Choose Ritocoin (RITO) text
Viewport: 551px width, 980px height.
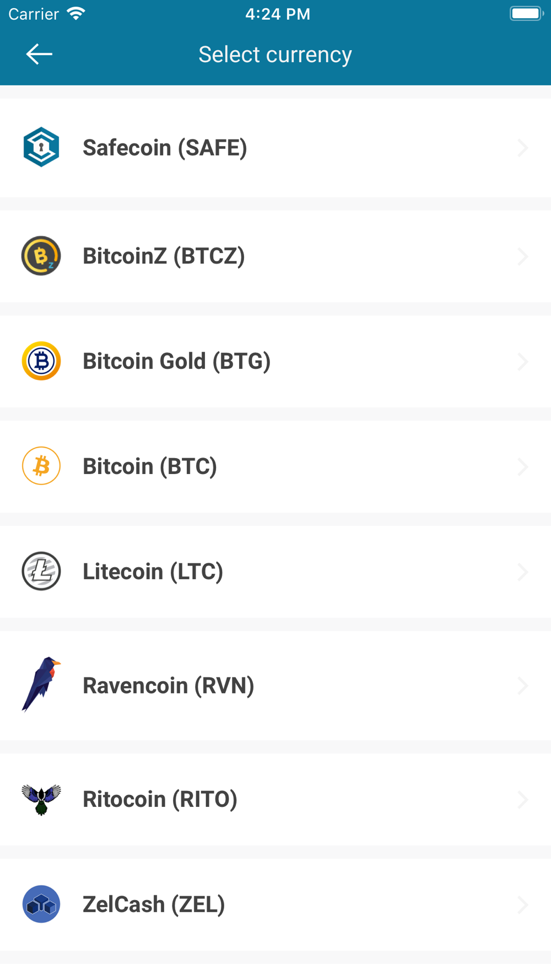(x=160, y=799)
